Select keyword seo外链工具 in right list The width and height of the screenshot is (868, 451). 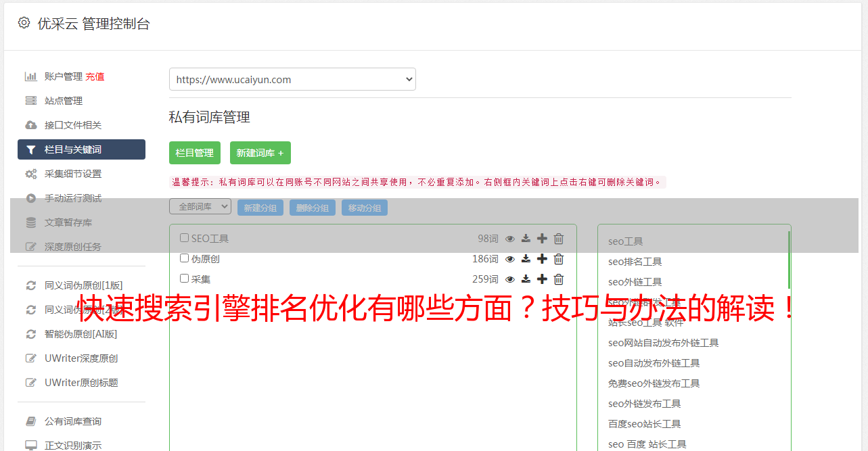(x=635, y=282)
